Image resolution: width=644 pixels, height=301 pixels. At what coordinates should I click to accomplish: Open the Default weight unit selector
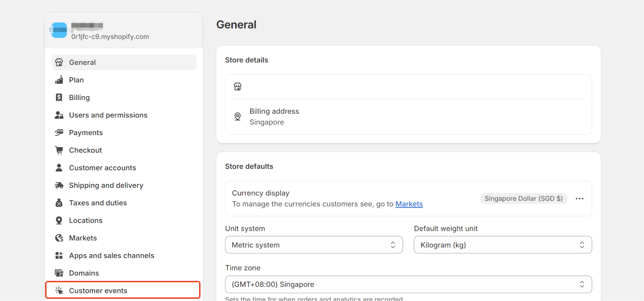[502, 245]
